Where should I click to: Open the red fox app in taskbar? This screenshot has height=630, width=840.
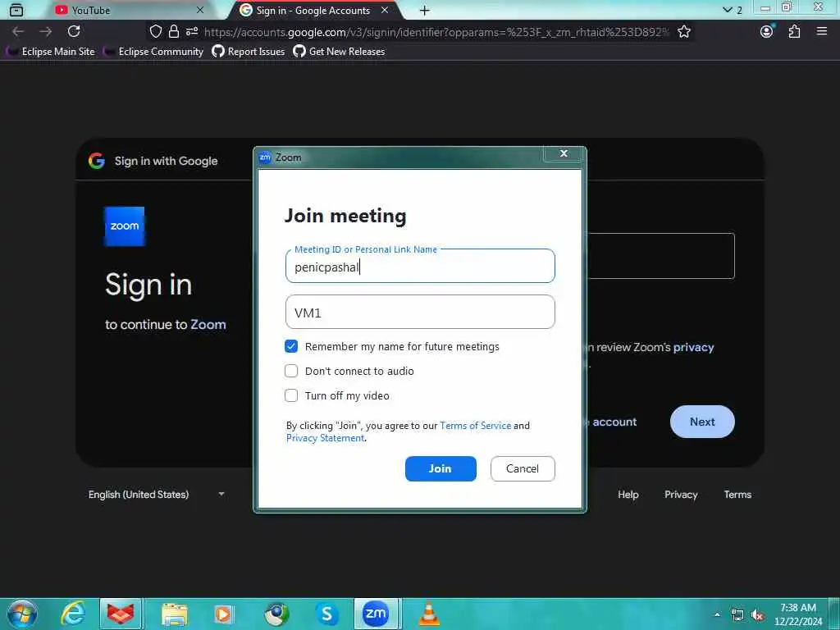pos(121,614)
